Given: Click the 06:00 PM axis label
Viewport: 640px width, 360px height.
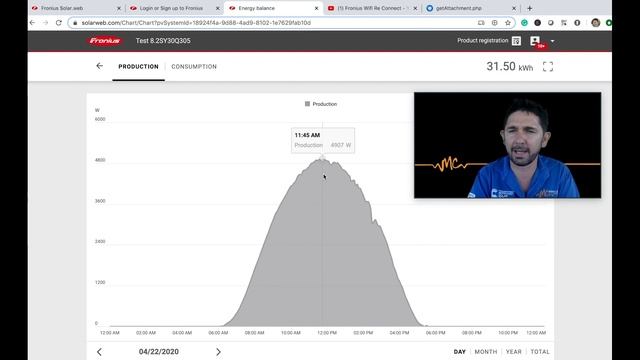Looking at the screenshot, I should tap(436, 333).
